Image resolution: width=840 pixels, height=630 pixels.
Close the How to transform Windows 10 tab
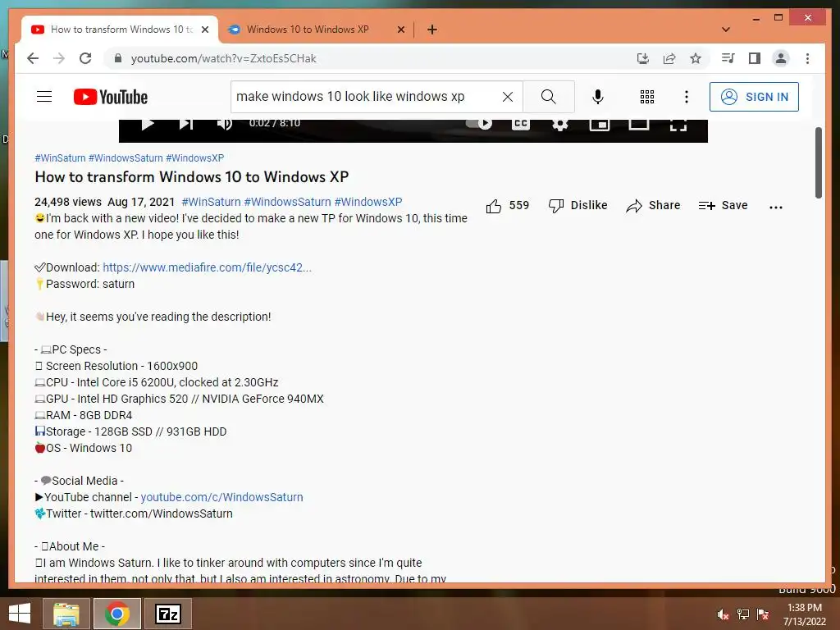click(204, 30)
